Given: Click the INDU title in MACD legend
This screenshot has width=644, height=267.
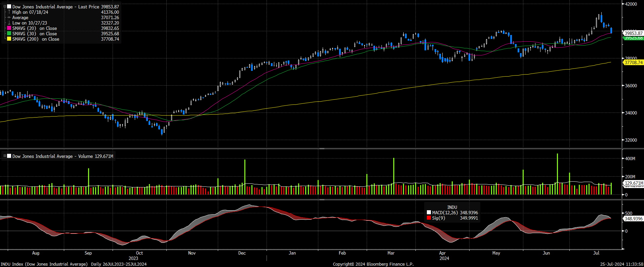Looking at the screenshot, I should [x=452, y=207].
